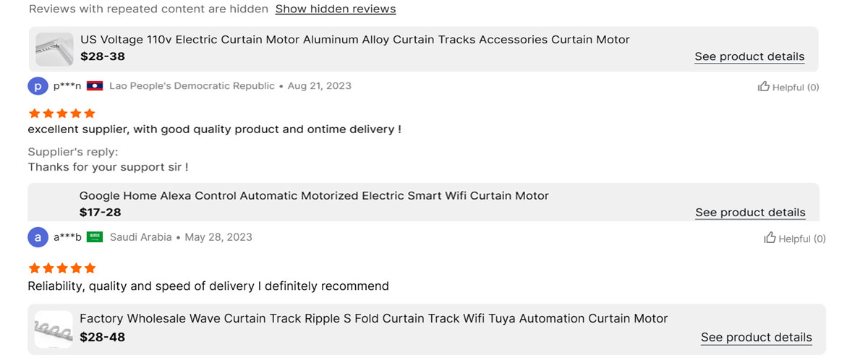Click the Lao flag icon beside p***n

coord(95,86)
